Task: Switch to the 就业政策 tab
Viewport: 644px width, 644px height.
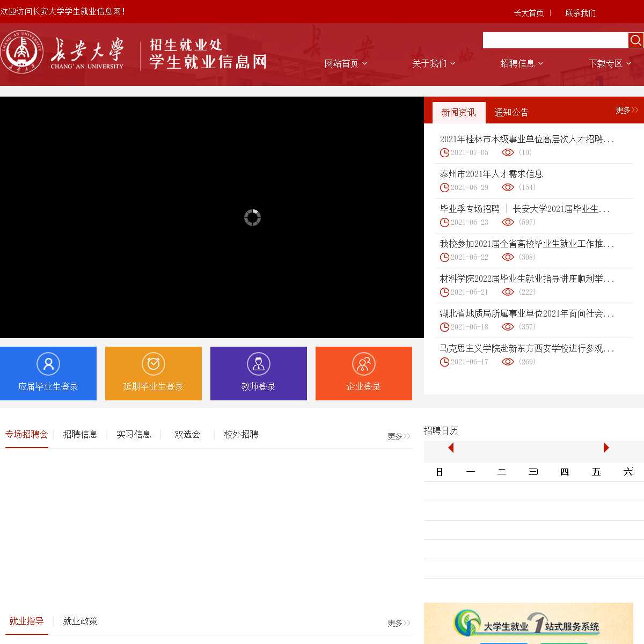Action: click(x=80, y=621)
